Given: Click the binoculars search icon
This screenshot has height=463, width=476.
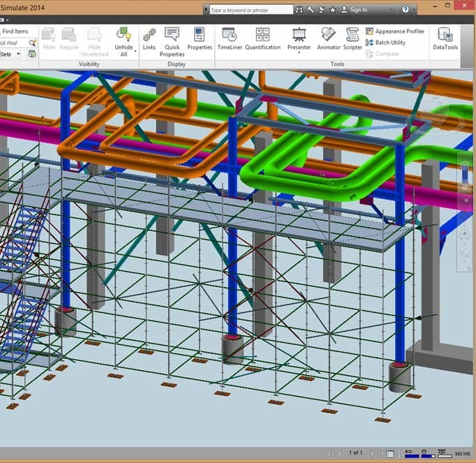Looking at the screenshot, I should coord(299,10).
